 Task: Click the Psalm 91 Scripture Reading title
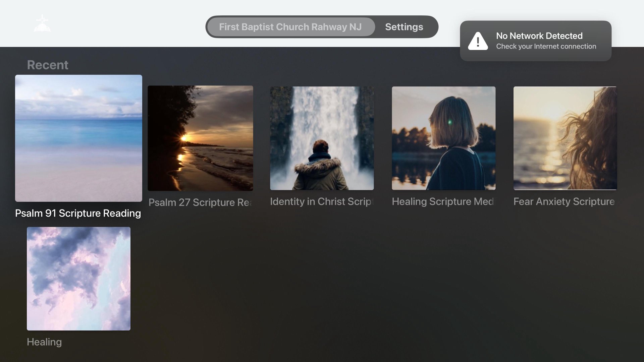tap(78, 214)
